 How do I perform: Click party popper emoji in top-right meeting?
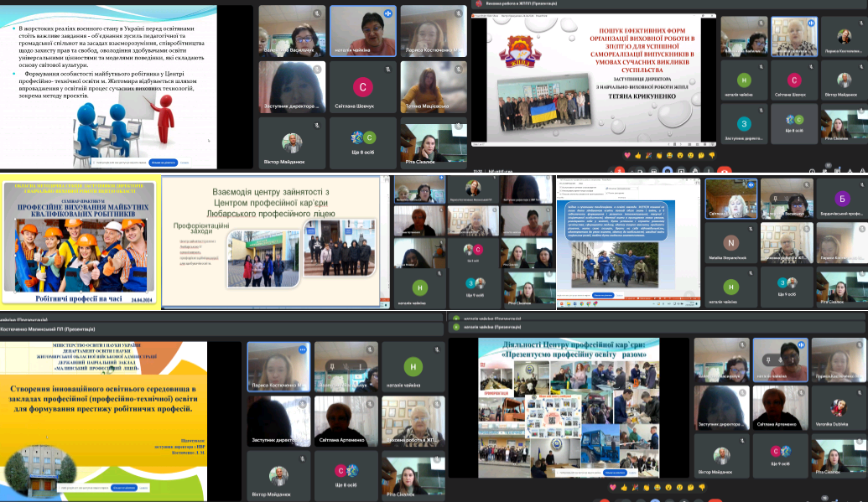[x=649, y=156]
